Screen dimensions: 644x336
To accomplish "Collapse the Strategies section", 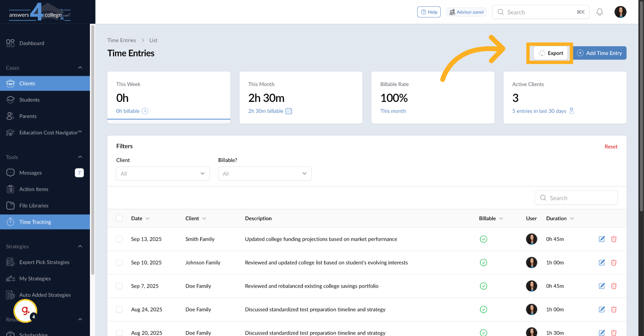I will tap(80, 246).
